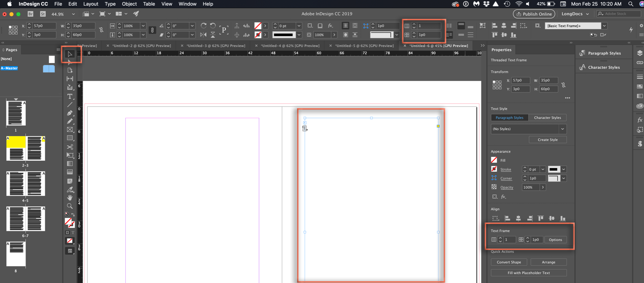Open Properties opacity slider arrow
The height and width of the screenshot is (283, 644).
543,187
